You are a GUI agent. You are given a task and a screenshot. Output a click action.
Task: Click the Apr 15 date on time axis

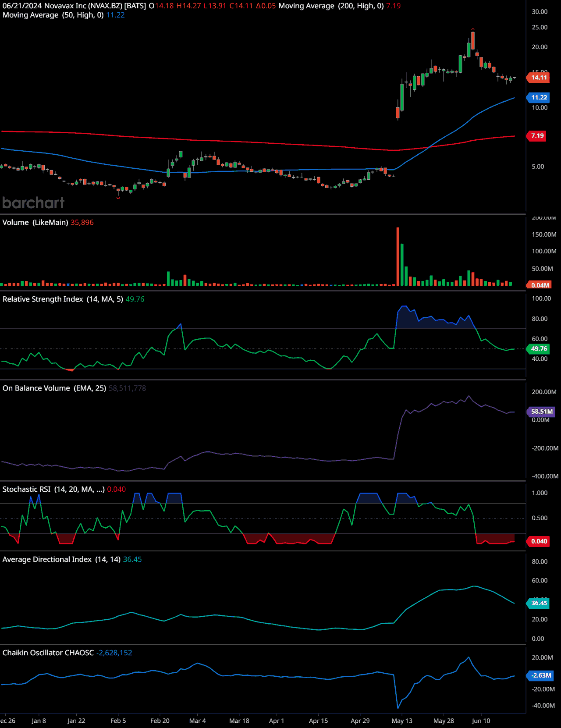click(x=318, y=721)
